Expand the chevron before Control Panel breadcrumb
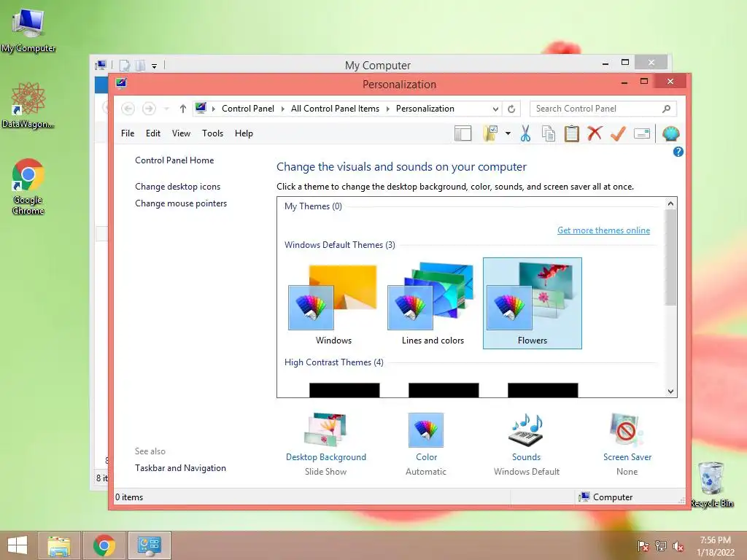The width and height of the screenshot is (747, 560). click(x=214, y=109)
